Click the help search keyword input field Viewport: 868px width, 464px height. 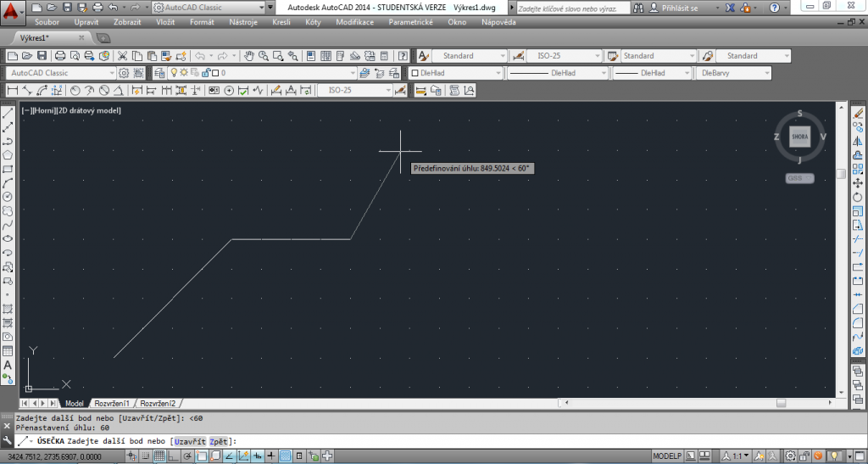[x=573, y=8]
